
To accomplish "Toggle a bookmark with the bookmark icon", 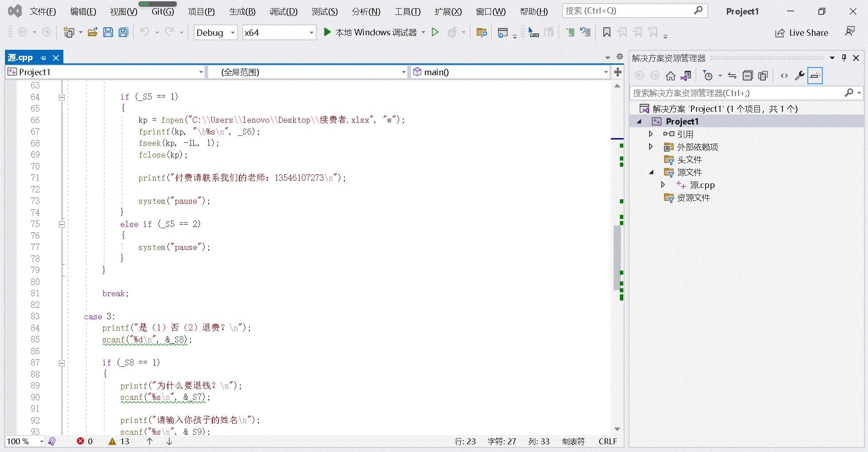I will coord(607,32).
